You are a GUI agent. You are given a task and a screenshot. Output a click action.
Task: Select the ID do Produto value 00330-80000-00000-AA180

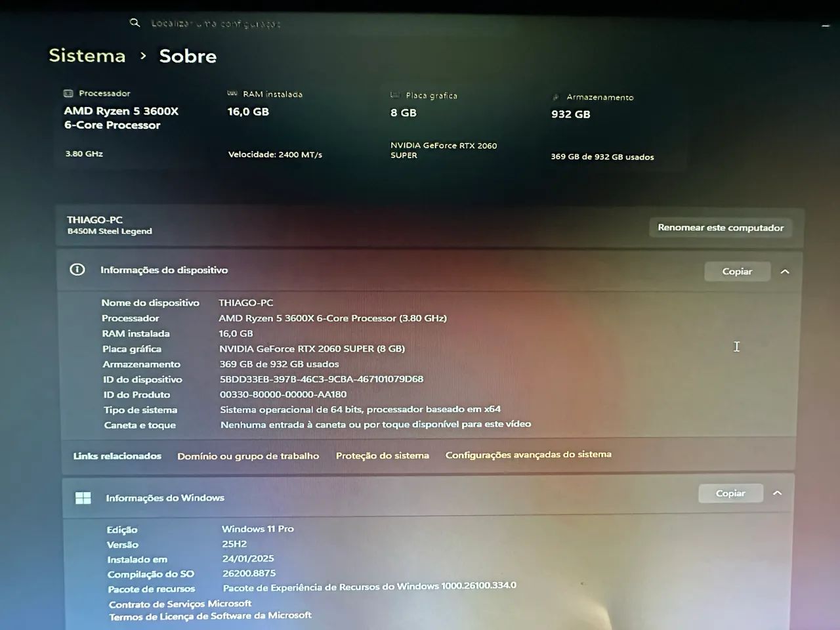click(x=283, y=394)
